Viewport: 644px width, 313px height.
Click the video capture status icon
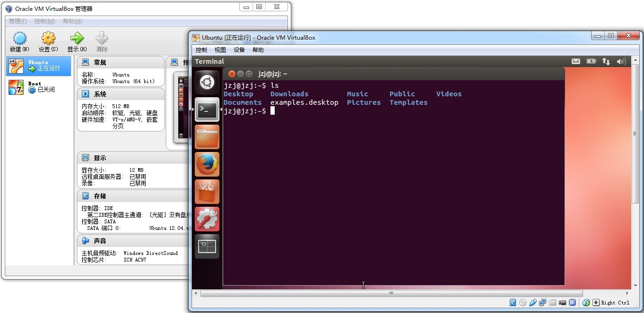[562, 303]
